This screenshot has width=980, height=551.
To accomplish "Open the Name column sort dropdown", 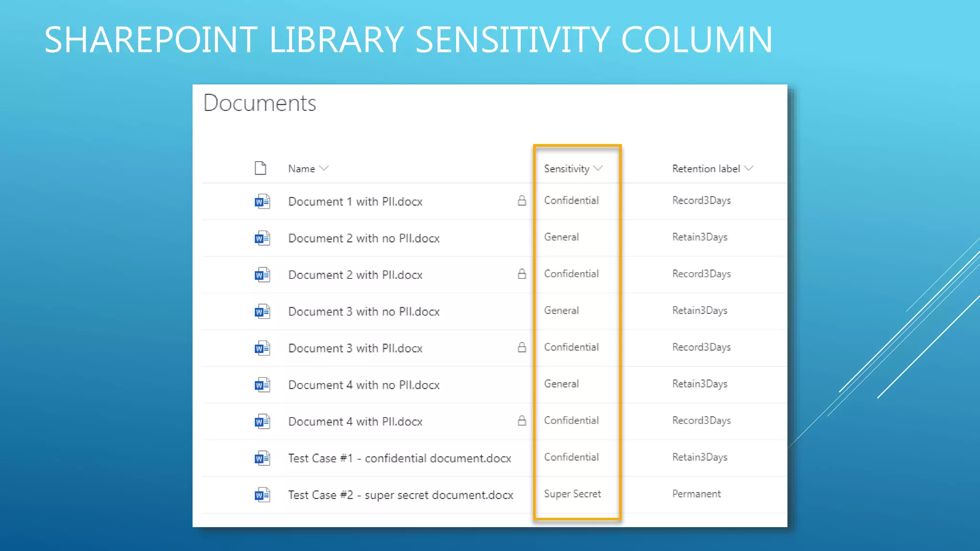I will (324, 168).
